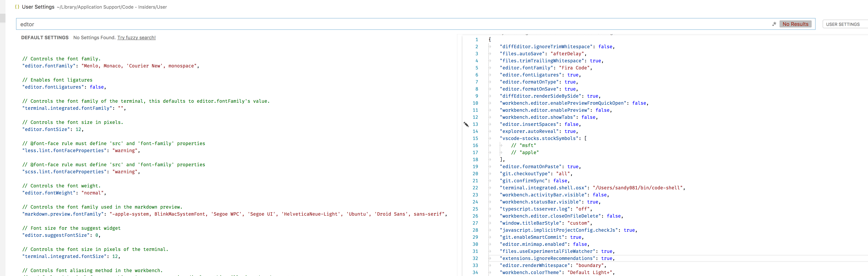Click the "editor.fontFamily" default setting key
The image size is (868, 276).
[49, 66]
